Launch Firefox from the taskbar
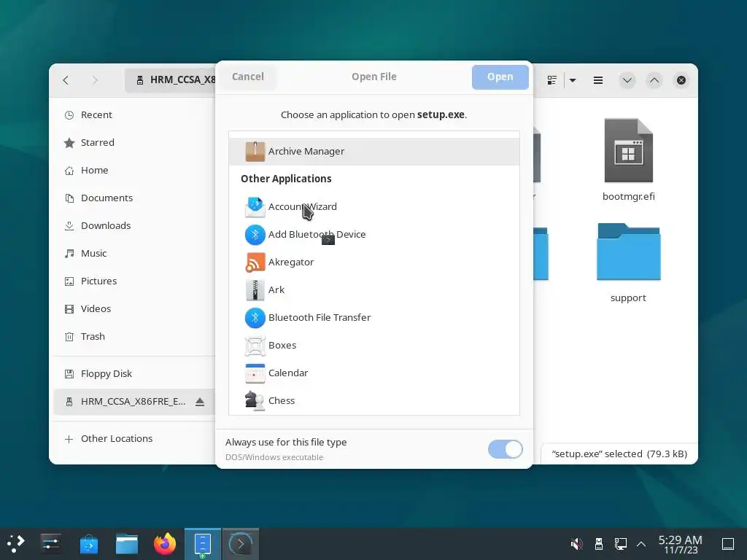This screenshot has width=747, height=560. pyautogui.click(x=165, y=544)
